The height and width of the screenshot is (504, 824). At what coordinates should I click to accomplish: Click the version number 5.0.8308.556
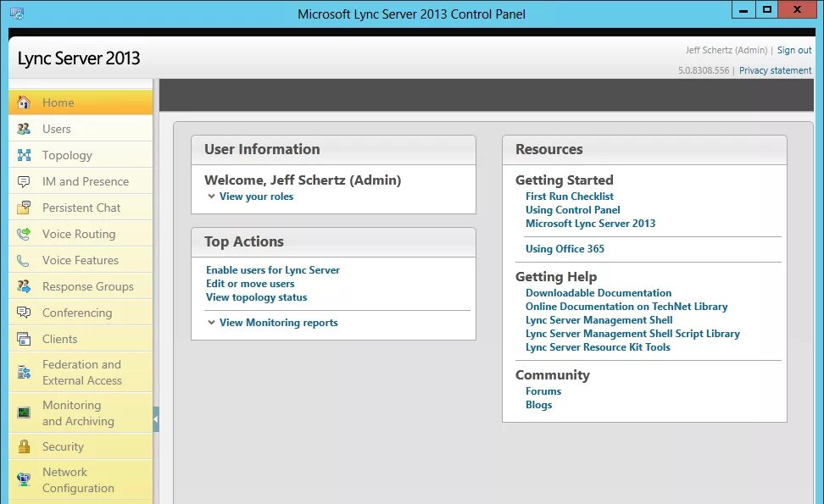pos(704,70)
